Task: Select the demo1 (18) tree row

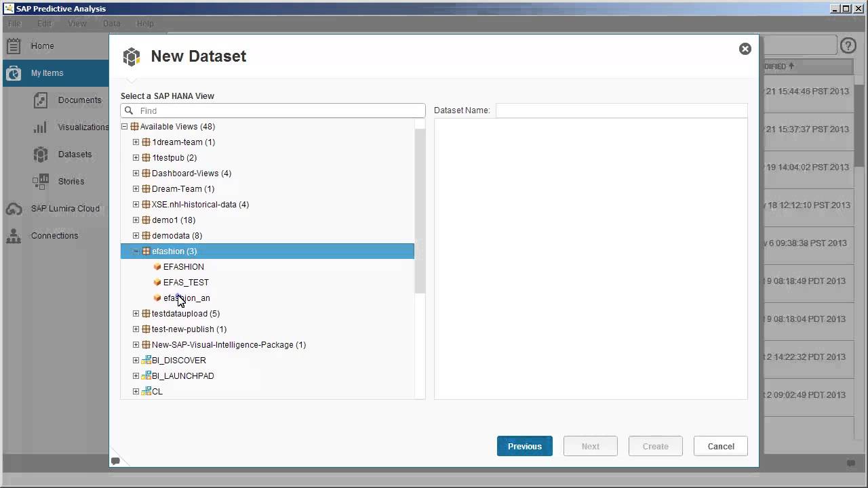Action: [x=267, y=220]
